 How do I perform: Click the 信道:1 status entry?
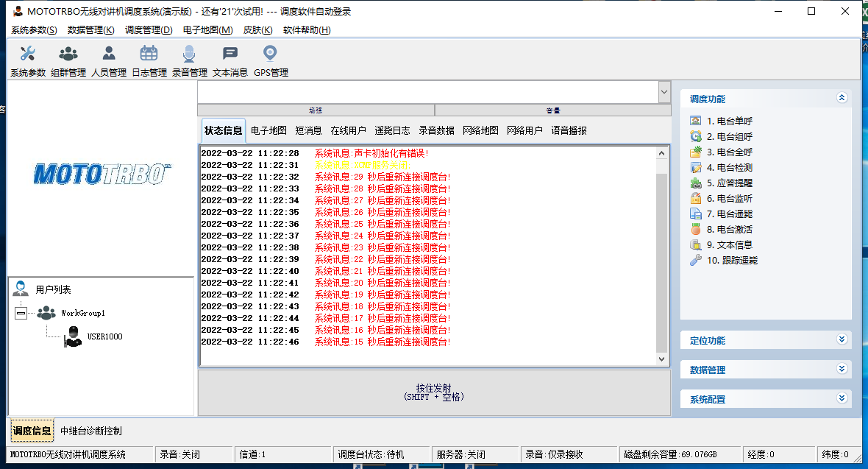[282, 454]
